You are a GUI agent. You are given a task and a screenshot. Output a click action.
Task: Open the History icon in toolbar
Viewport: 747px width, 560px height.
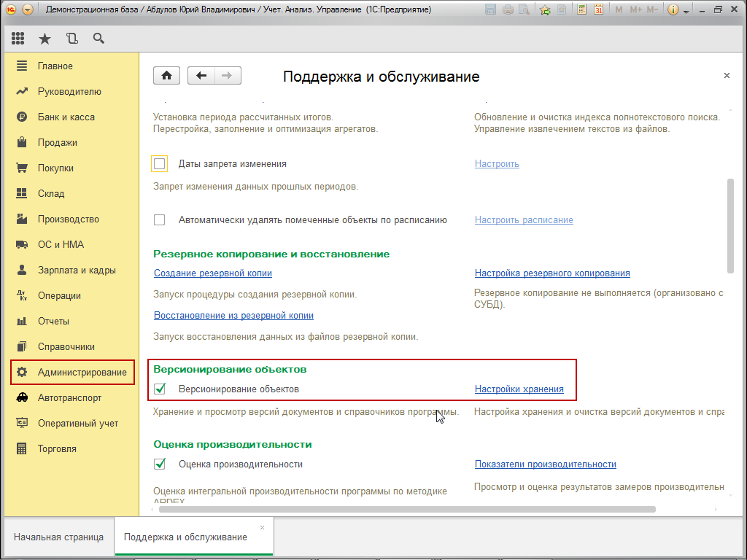point(71,39)
